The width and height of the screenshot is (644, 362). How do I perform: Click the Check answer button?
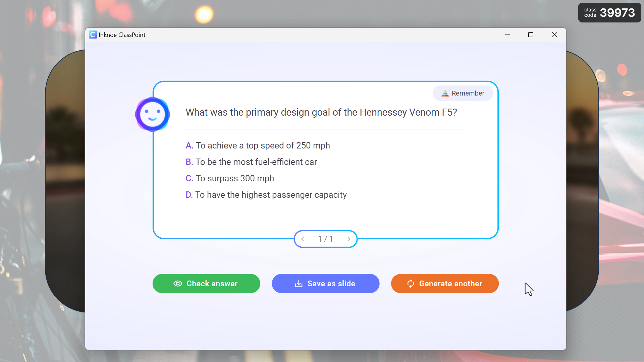click(207, 283)
